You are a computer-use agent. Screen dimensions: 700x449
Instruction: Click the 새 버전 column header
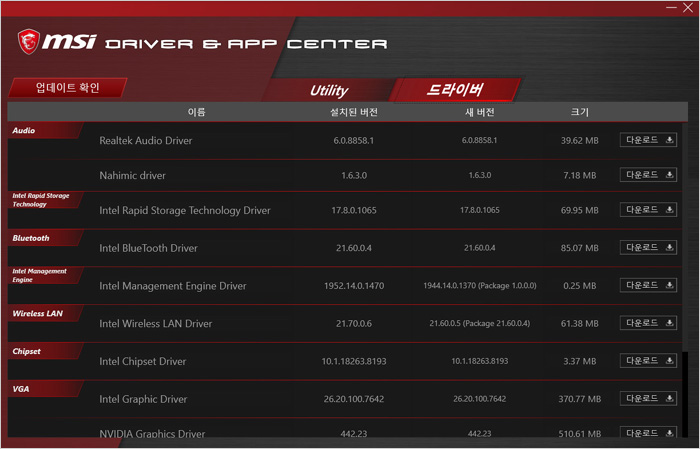click(479, 112)
